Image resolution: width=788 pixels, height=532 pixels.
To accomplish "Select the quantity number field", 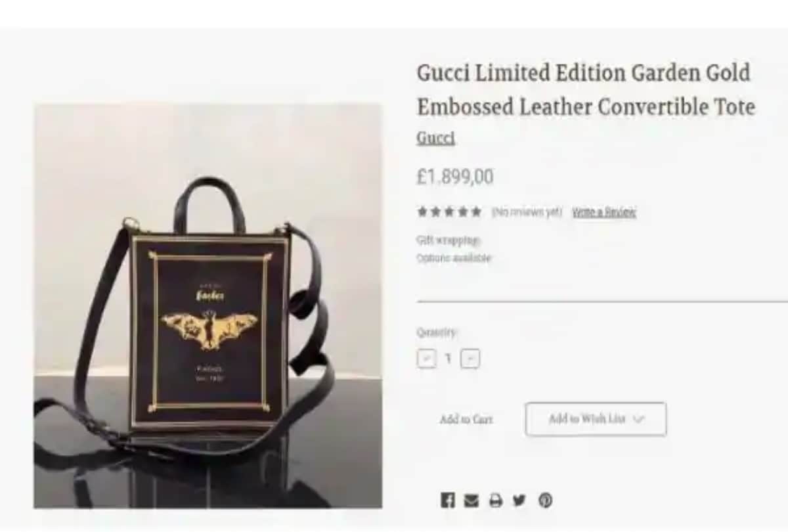I will pyautogui.click(x=449, y=359).
